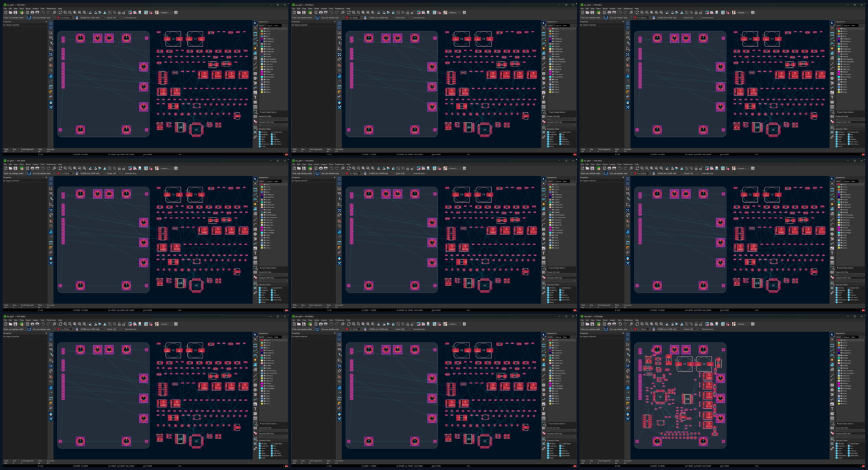Image resolution: width=868 pixels, height=470 pixels.
Task: Select Add Footprint tool in bottom-right window
Action: click(832, 344)
